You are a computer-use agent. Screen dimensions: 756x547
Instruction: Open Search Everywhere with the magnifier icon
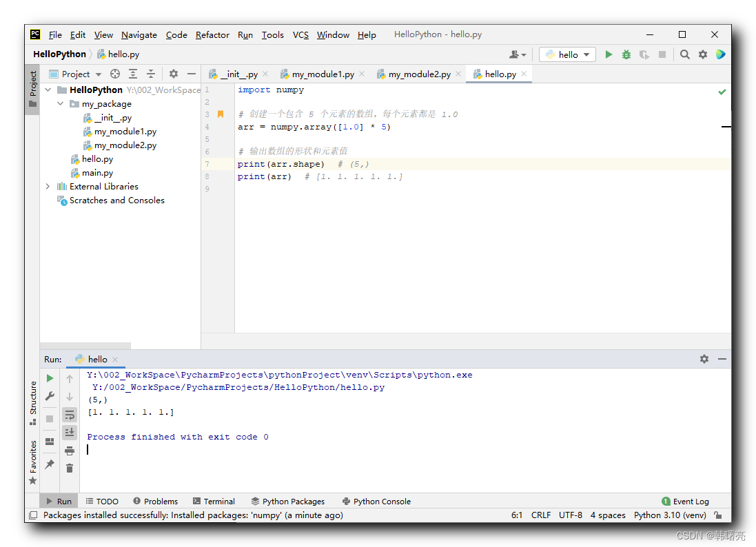[684, 54]
